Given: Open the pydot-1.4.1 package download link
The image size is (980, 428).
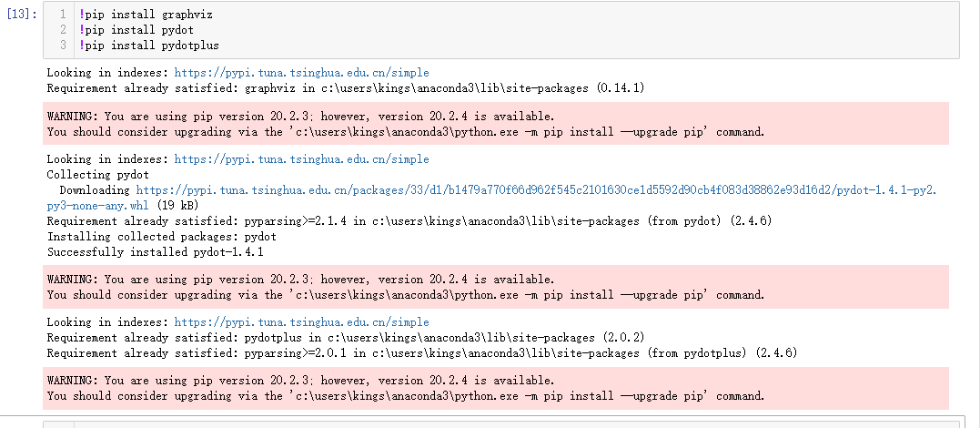Looking at the screenshot, I should tap(536, 189).
